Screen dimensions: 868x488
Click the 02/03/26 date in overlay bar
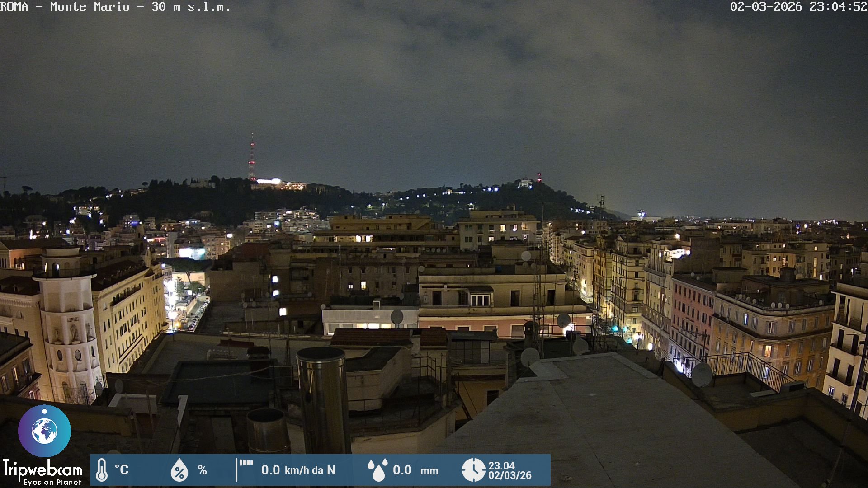[509, 476]
